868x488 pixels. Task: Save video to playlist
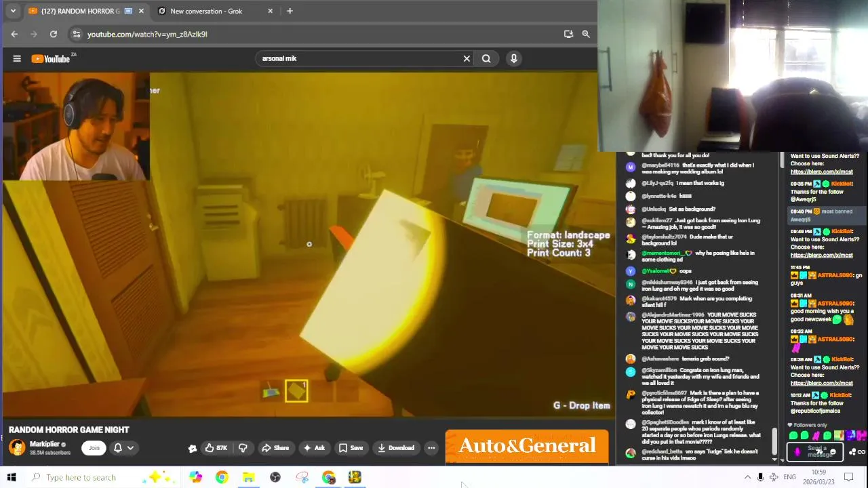[351, 447]
